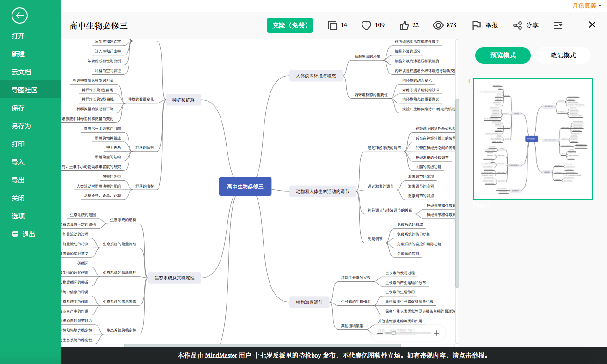
Task: Click node 生长素的生理作用
Action: click(356, 302)
